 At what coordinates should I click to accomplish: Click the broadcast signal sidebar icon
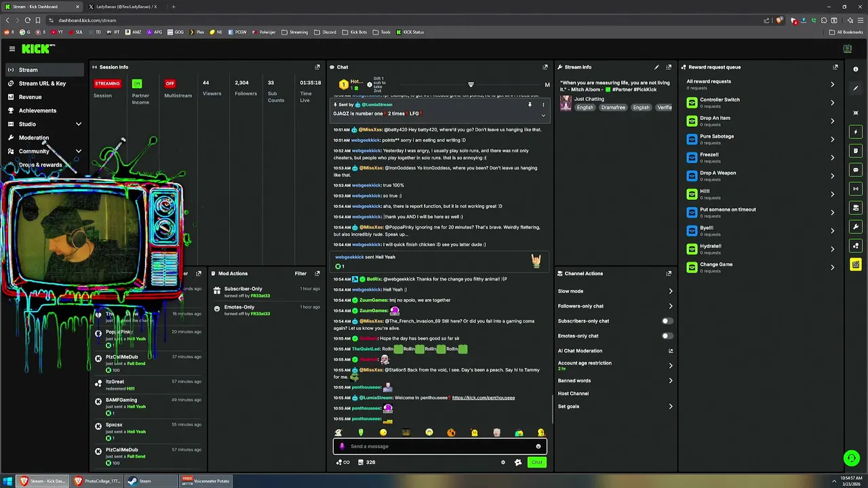(856, 188)
